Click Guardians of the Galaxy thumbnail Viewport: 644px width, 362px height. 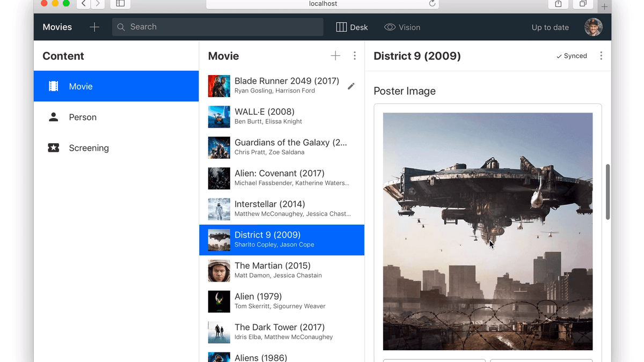219,147
